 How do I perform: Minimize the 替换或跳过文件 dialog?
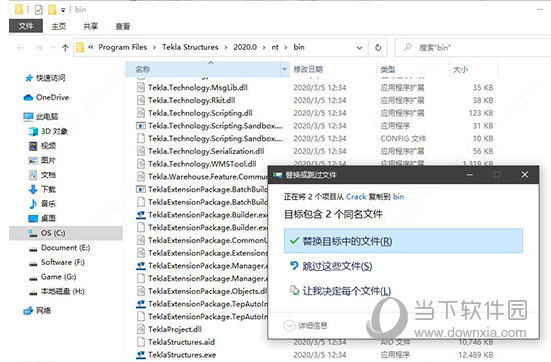[469, 175]
